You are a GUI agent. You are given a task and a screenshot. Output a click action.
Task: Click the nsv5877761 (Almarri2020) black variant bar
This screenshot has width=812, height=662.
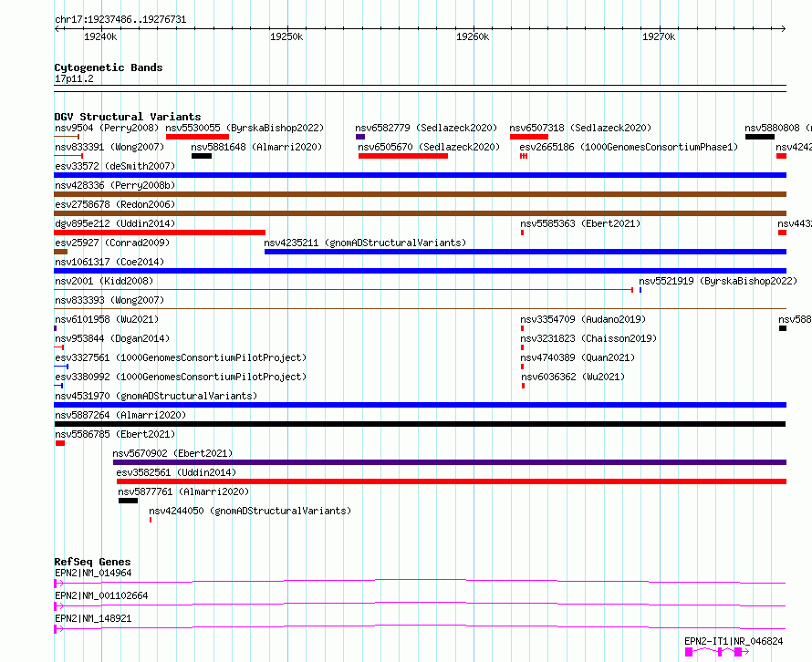point(128,501)
